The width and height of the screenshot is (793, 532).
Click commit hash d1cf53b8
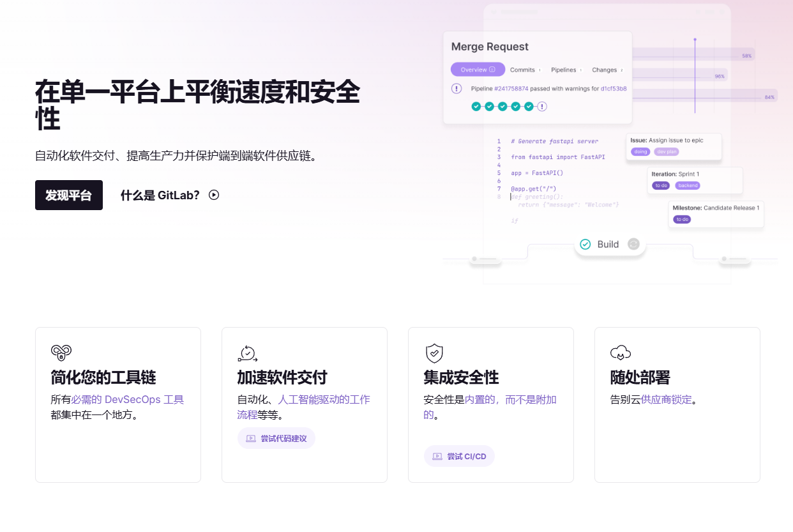click(x=614, y=89)
